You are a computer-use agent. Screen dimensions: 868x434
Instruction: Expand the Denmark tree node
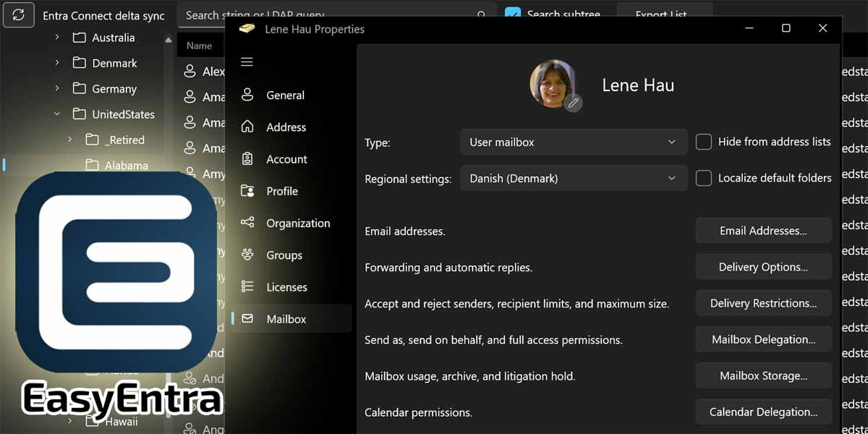[57, 63]
